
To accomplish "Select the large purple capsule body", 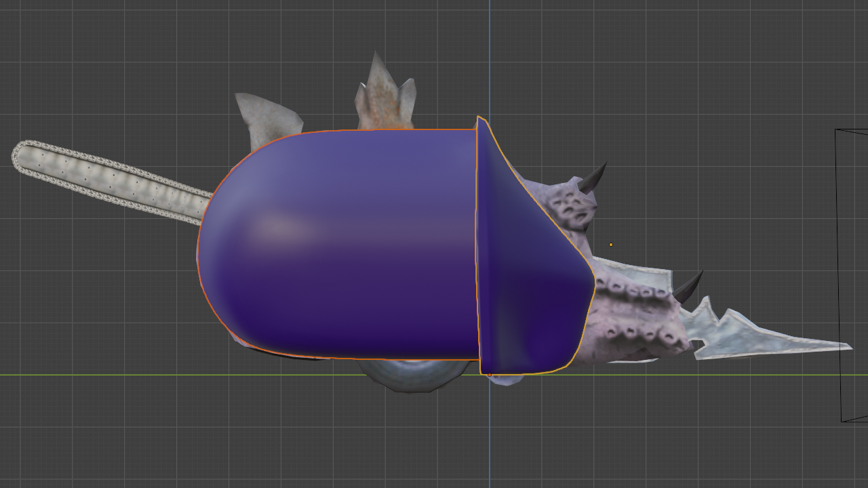I will click(338, 244).
